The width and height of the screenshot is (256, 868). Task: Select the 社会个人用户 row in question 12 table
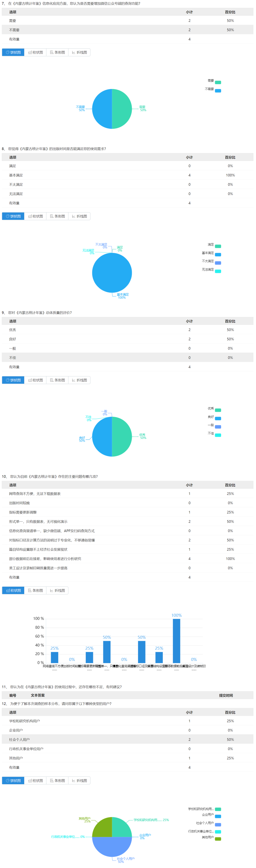pyautogui.click(x=127, y=740)
